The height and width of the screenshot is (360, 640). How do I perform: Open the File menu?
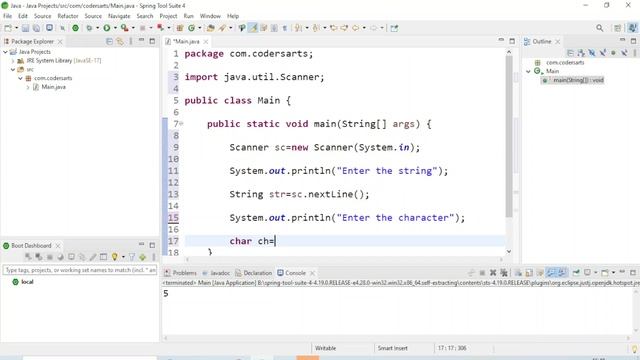tap(7, 16)
